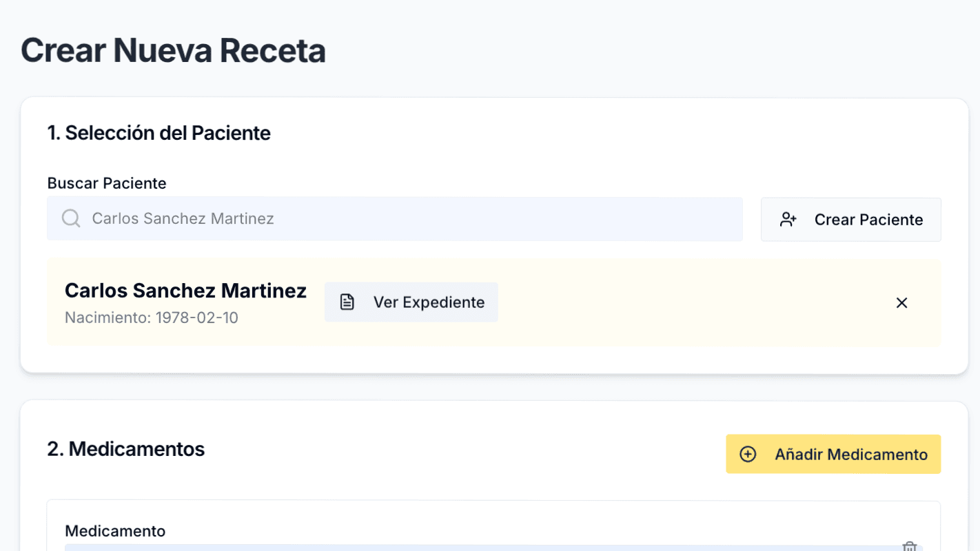Viewport: 980px width, 551px height.
Task: Open patient record via Ver Expediente
Action: click(428, 302)
